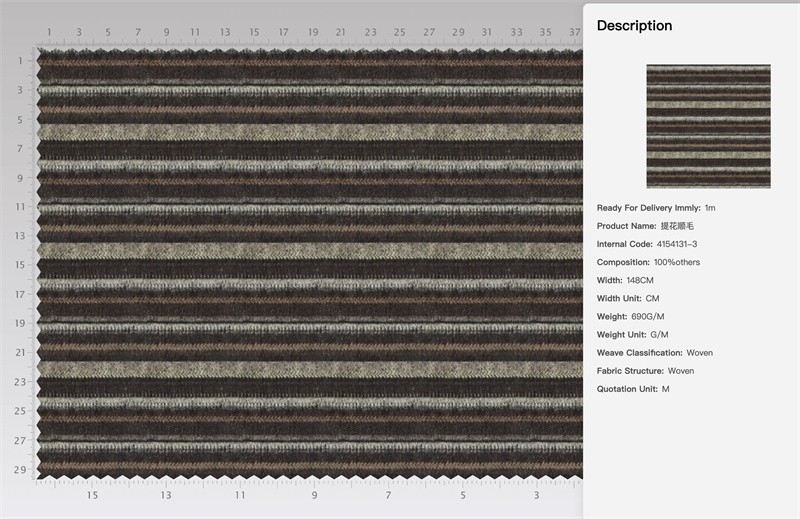Screen dimensions: 800x519
Task: Select the Width value 148CM
Action: (x=640, y=280)
